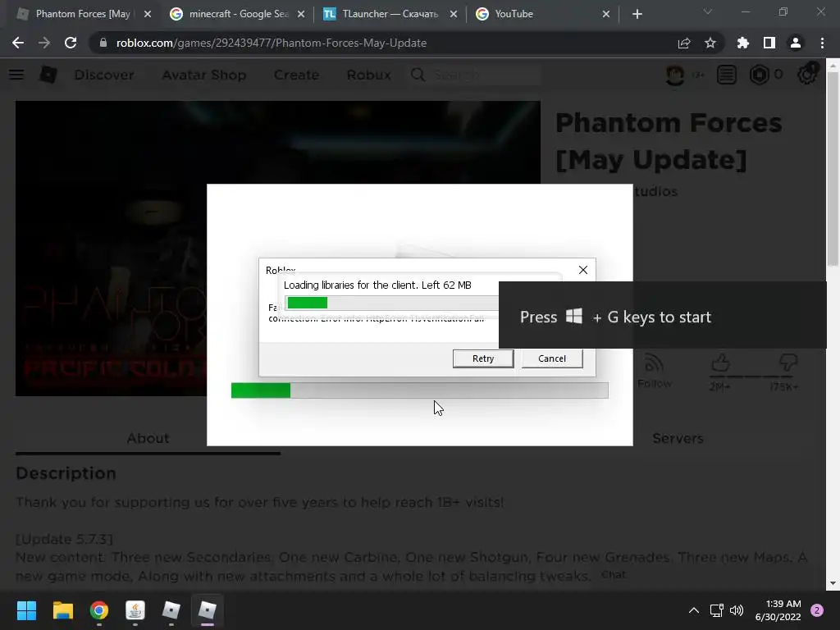The width and height of the screenshot is (840, 630).
Task: Click the Roblox loading progress bar
Action: pos(419,390)
